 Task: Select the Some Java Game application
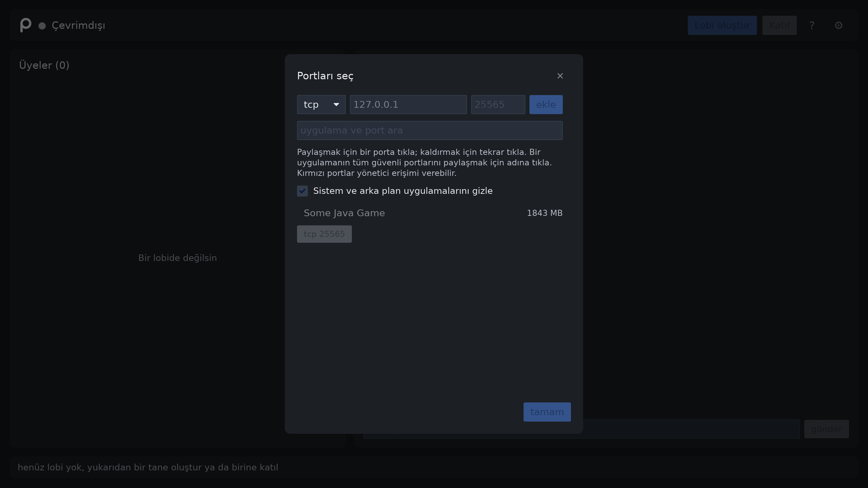(x=344, y=213)
